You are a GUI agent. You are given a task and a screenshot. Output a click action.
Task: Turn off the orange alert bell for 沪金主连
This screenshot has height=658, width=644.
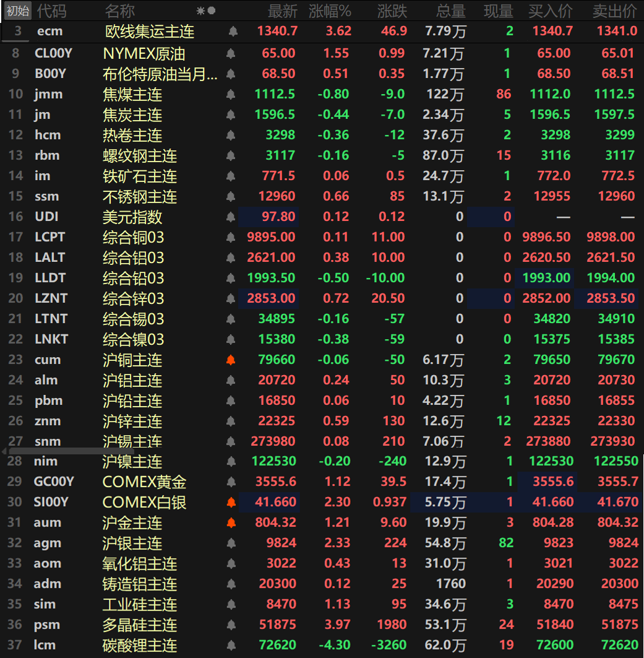tap(231, 523)
